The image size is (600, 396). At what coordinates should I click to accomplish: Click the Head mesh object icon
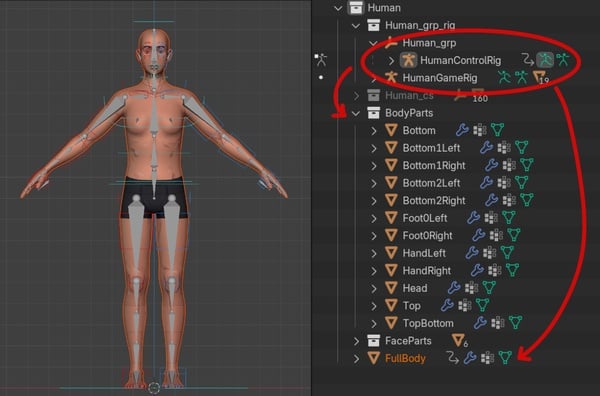(391, 288)
